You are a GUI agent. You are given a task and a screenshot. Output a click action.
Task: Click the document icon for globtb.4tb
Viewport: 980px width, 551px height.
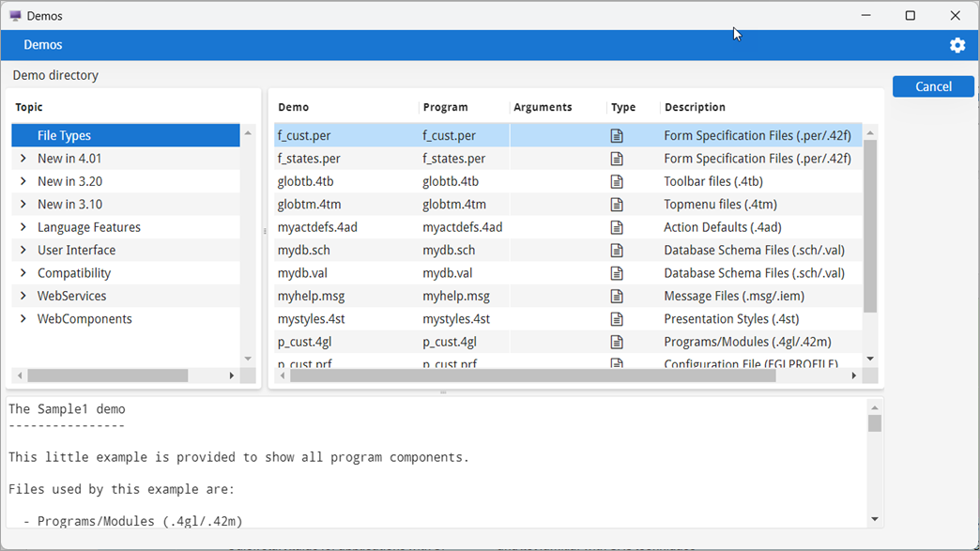(x=618, y=181)
